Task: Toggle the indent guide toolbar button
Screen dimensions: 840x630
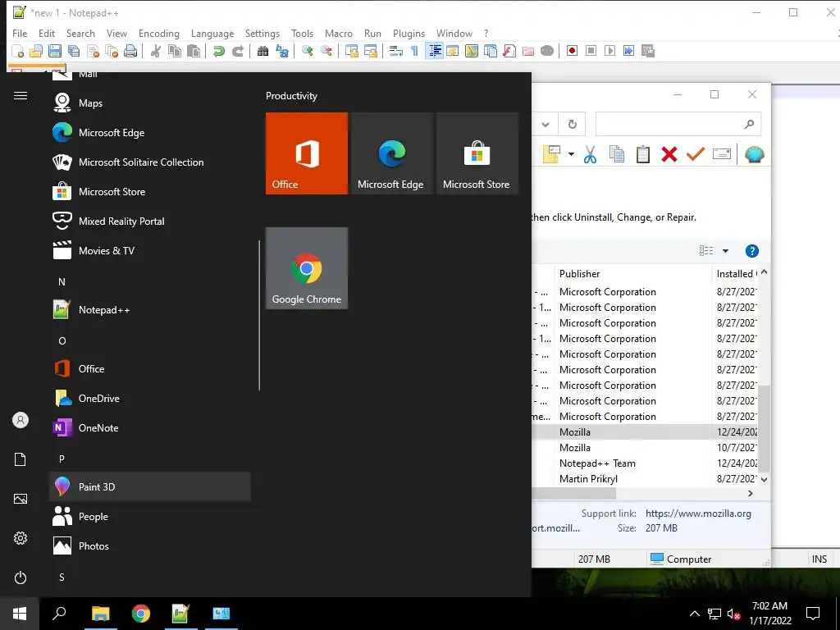Action: tap(435, 51)
